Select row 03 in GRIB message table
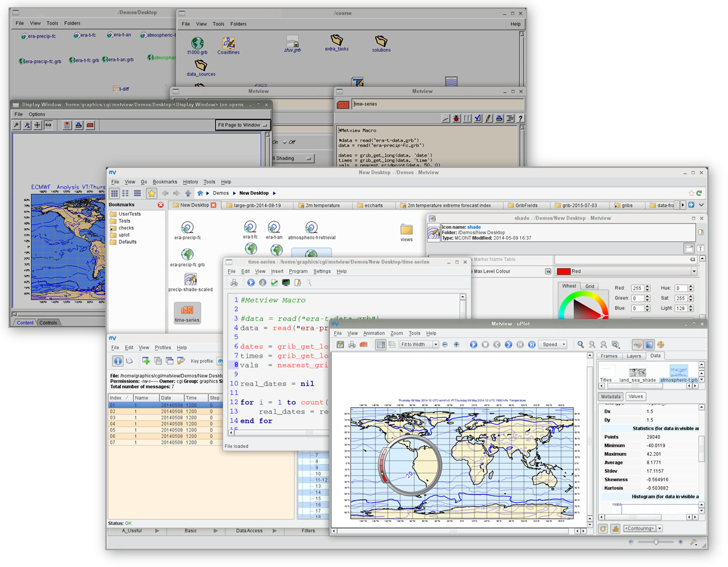The height and width of the screenshot is (567, 728). coord(165,417)
